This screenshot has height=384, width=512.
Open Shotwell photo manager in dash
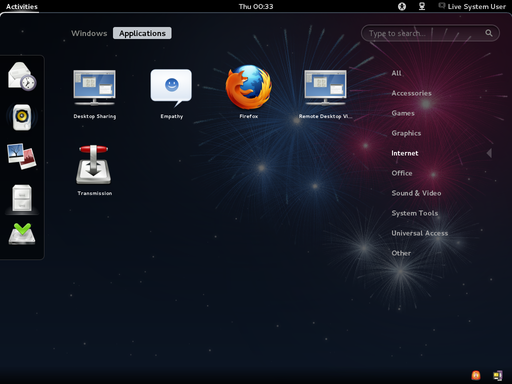(x=22, y=156)
